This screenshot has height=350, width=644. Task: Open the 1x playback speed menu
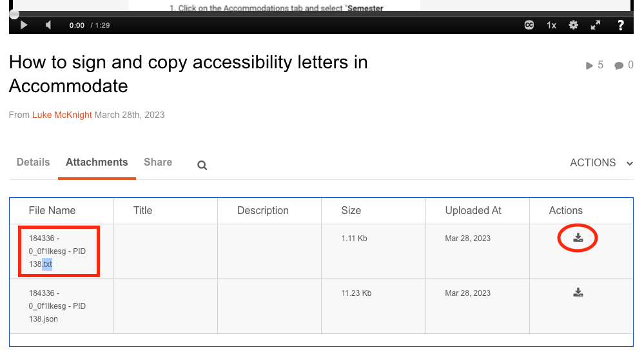point(552,25)
